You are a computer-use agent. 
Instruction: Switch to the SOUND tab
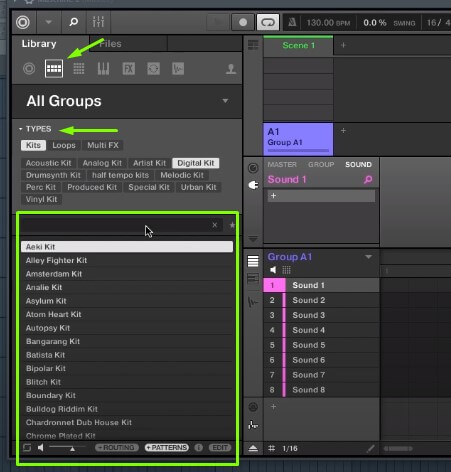358,165
